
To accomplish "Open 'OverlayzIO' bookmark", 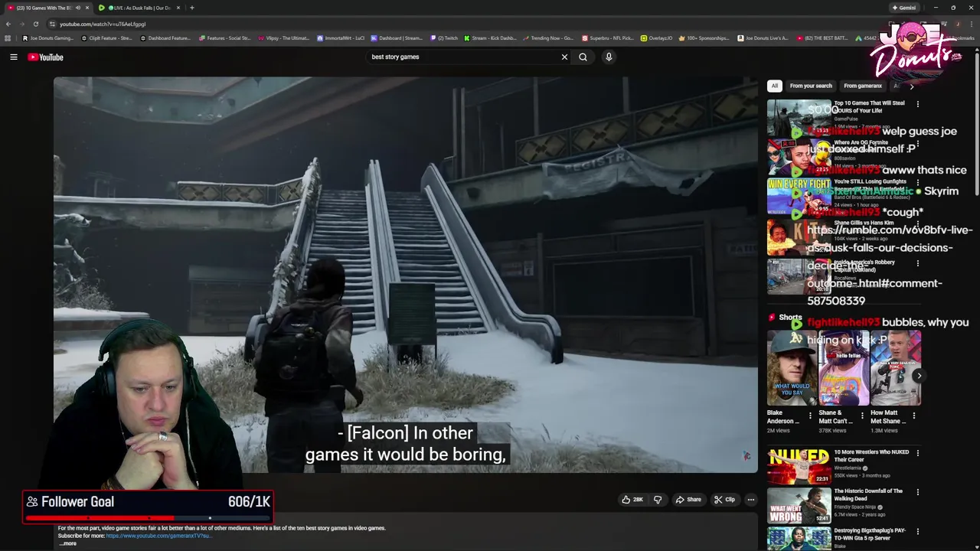I will pyautogui.click(x=657, y=37).
